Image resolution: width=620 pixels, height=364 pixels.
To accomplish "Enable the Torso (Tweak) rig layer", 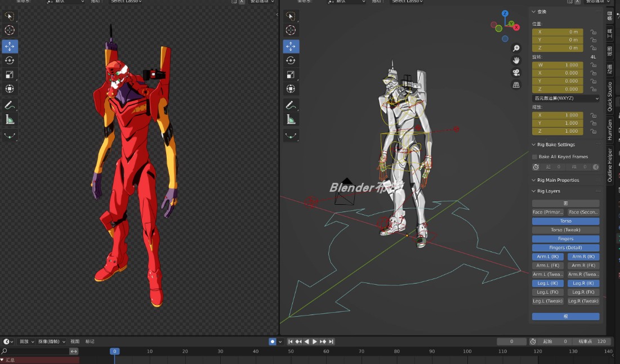I will click(x=565, y=230).
